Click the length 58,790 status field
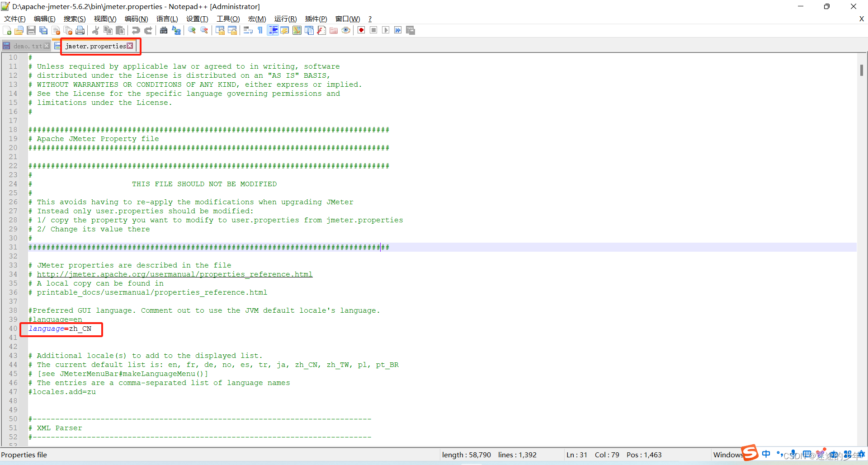Screen dimensions: 868x465 click(466, 455)
